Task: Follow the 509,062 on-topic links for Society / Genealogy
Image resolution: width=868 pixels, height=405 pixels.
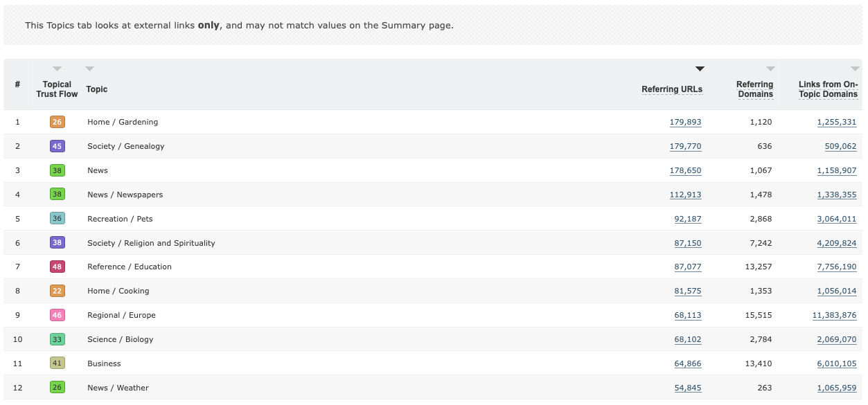Action: coord(840,146)
